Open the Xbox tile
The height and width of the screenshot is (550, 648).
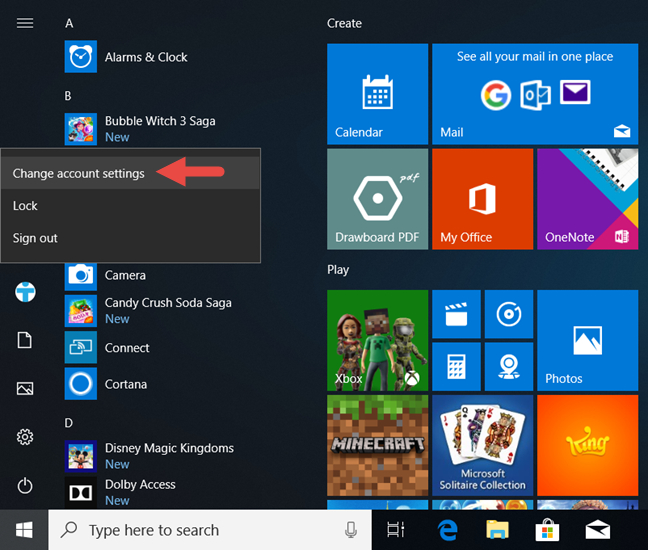(x=377, y=340)
